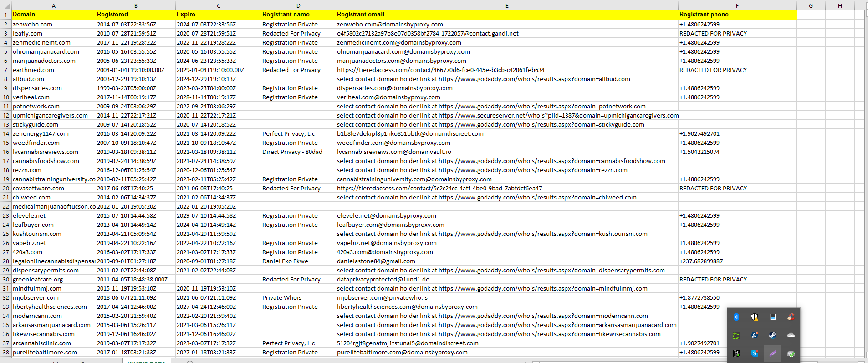
Task: Select row 7 header
Action: point(6,70)
